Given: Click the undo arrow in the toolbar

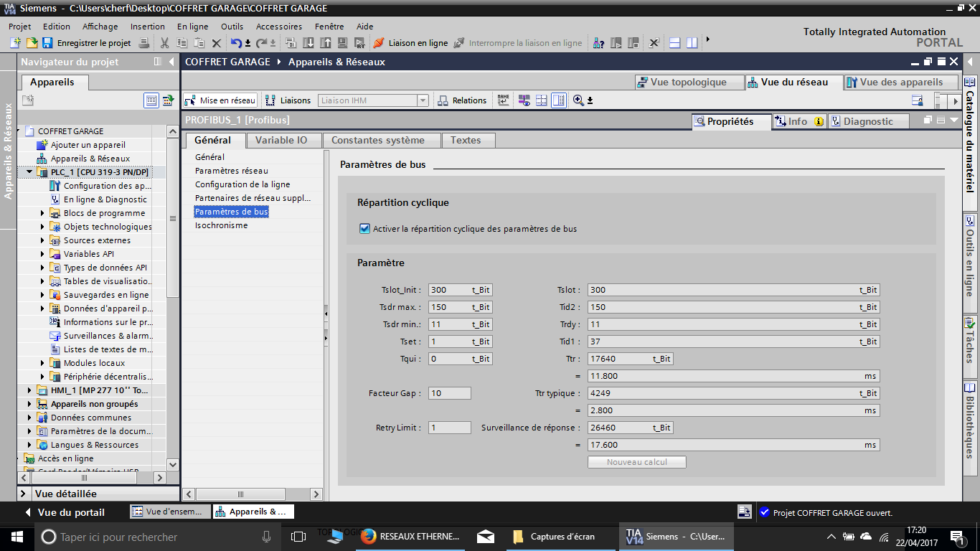Looking at the screenshot, I should pyautogui.click(x=236, y=43).
